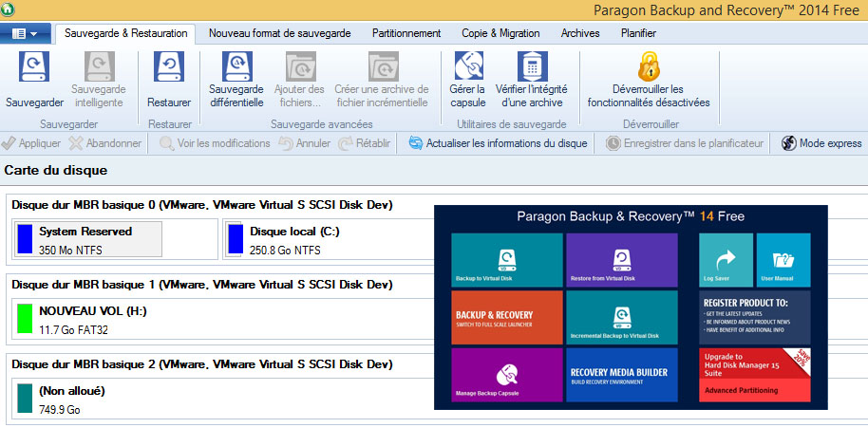Launch the RECOVERY MEDIA BUILDER tile

[x=622, y=374]
